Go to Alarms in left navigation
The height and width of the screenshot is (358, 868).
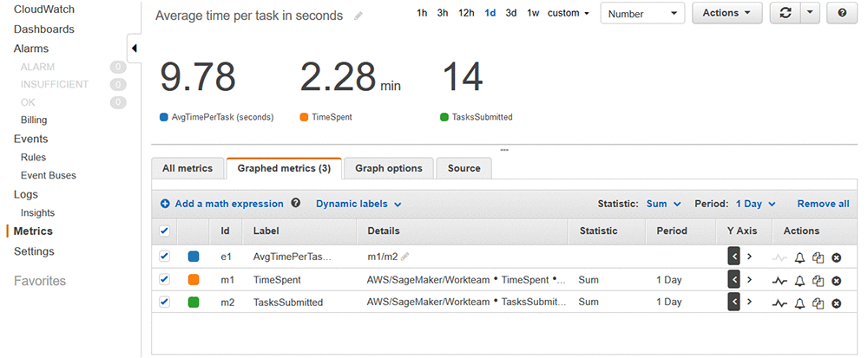pos(31,49)
